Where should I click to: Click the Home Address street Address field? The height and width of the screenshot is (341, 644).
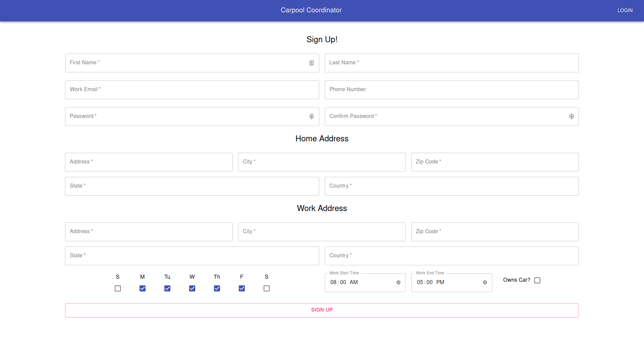tap(149, 162)
